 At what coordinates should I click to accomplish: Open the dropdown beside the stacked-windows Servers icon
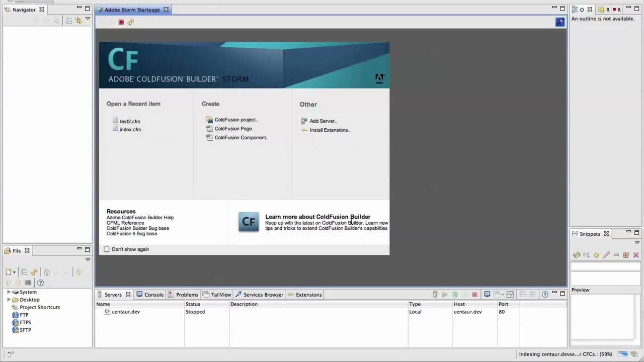click(x=503, y=295)
